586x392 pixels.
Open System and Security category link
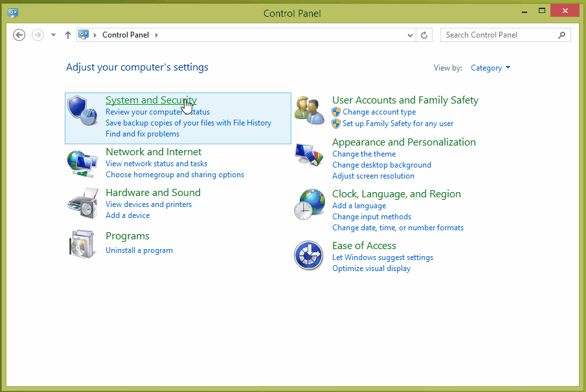pos(151,100)
